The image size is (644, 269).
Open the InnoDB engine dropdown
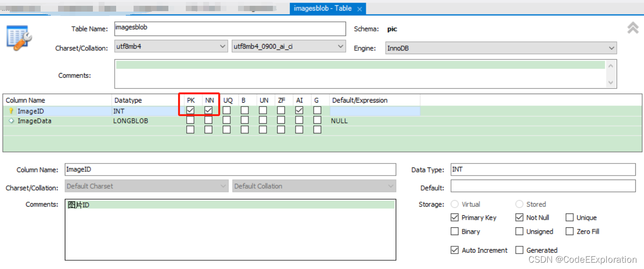tap(501, 48)
